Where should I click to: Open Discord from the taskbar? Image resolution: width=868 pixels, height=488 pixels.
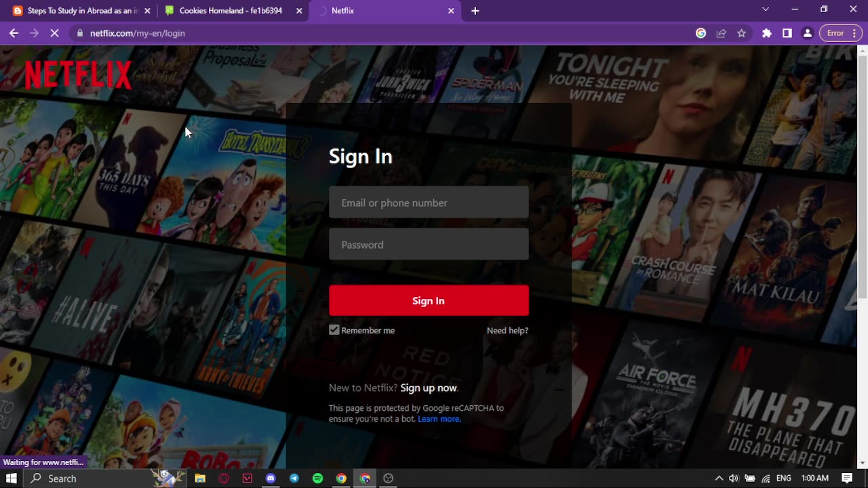[x=271, y=479]
